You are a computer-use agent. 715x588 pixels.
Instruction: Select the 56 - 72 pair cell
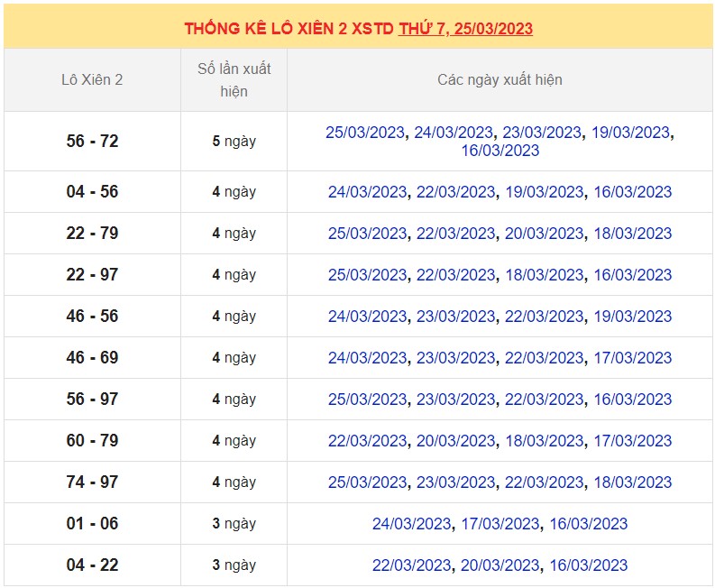point(92,142)
